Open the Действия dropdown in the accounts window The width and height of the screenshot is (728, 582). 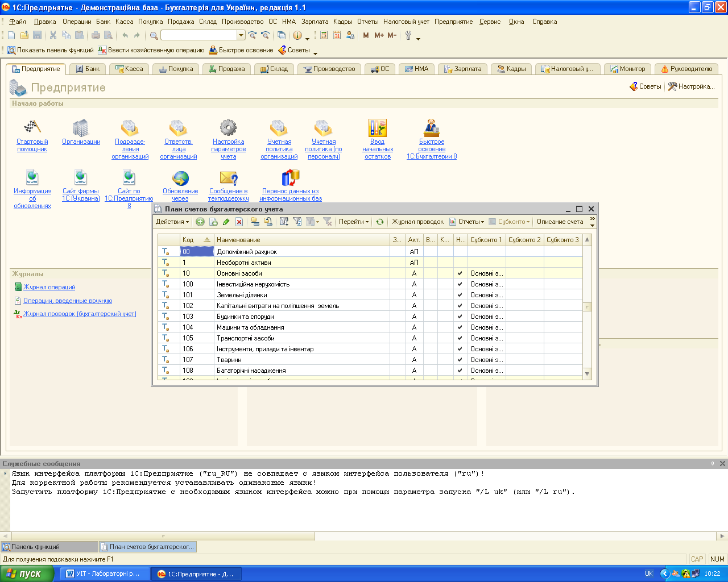coord(173,222)
